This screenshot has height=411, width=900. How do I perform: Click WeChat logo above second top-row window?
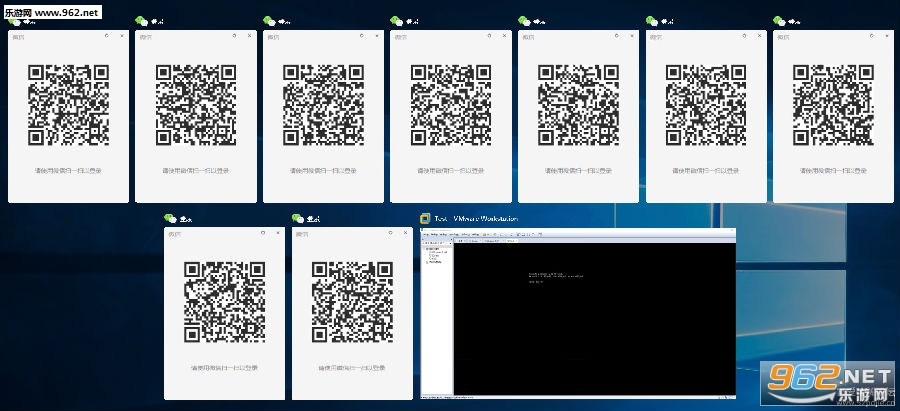(x=141, y=21)
